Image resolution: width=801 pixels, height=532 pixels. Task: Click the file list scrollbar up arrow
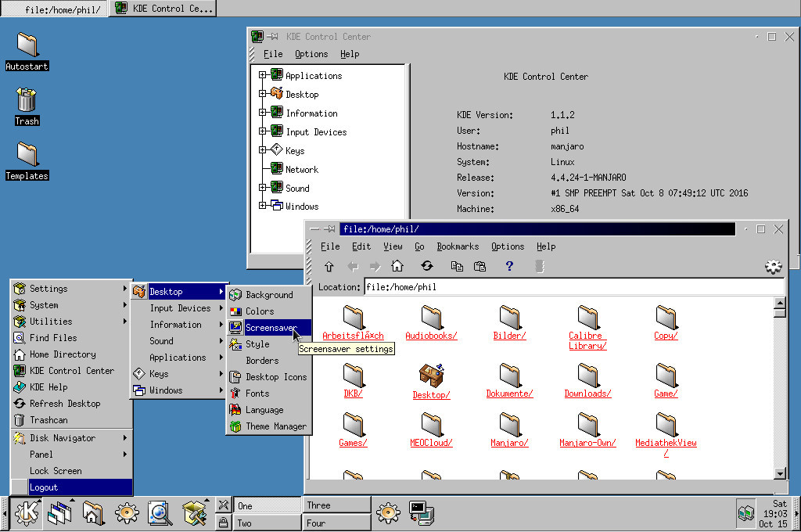click(780, 303)
